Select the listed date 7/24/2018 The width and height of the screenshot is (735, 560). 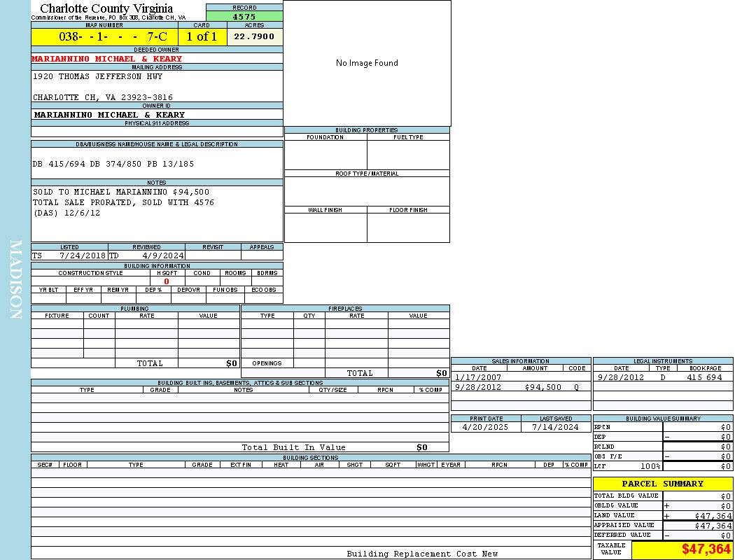82,255
